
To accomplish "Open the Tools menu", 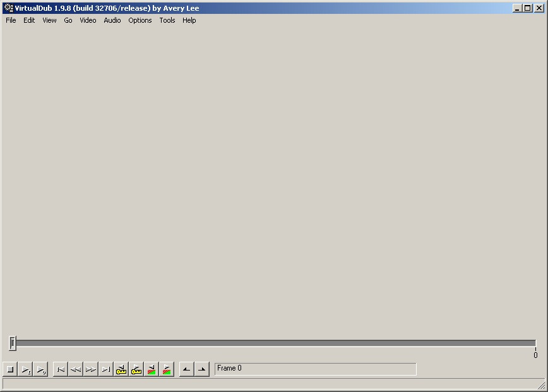I will 167,20.
